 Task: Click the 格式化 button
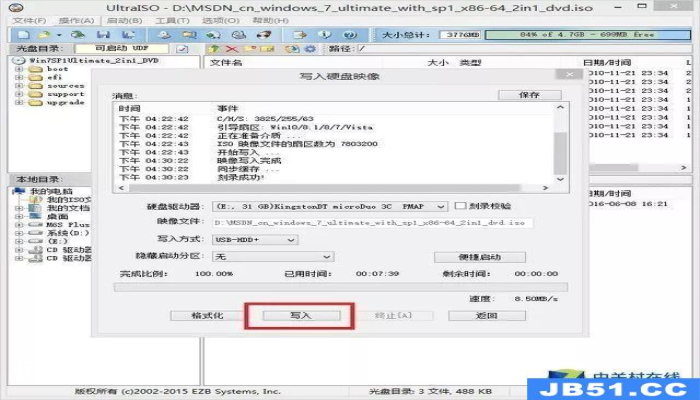(x=207, y=316)
